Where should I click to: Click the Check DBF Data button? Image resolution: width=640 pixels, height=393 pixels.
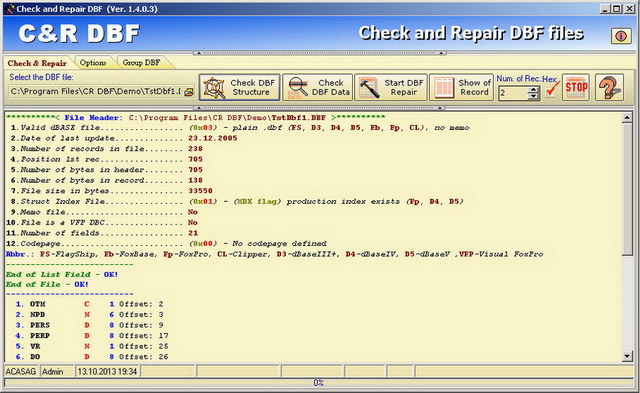(317, 87)
